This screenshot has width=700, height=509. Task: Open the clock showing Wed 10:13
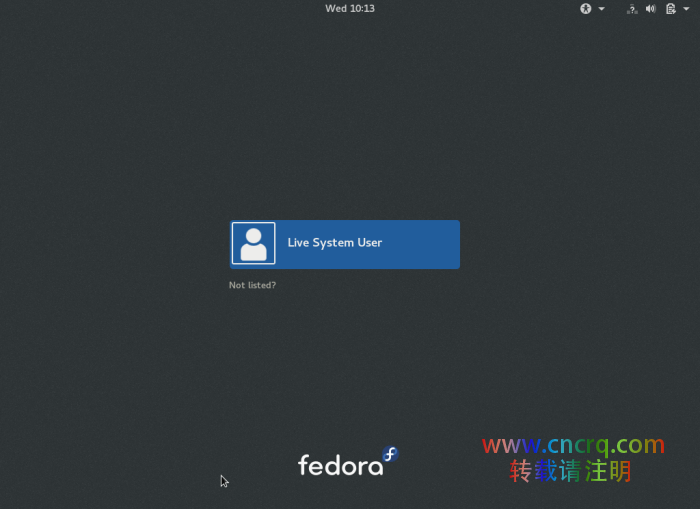pos(350,8)
